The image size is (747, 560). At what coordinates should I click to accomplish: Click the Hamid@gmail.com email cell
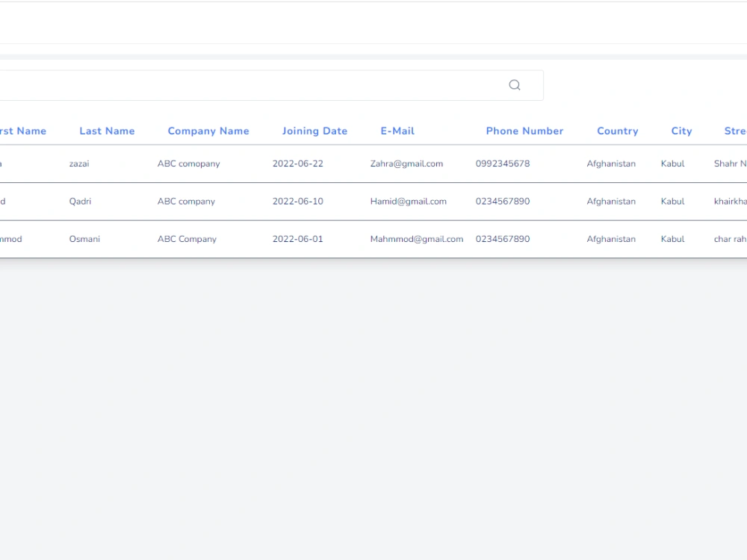409,201
